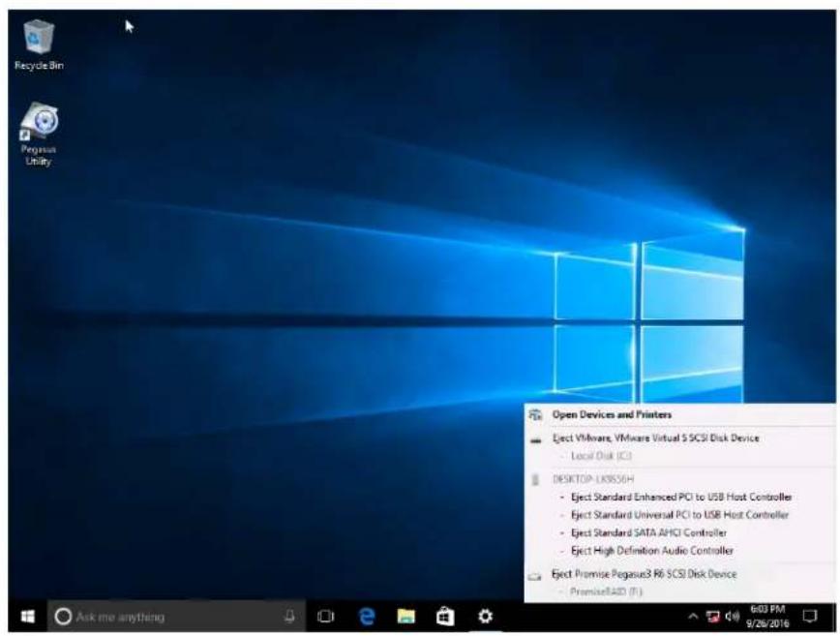Click the drive icon beside Eject Promise Pegasus3
This screenshot has width=840, height=636.
pyautogui.click(x=534, y=577)
